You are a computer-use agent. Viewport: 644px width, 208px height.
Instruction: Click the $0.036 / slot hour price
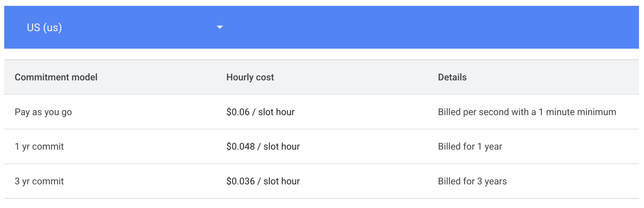263,181
